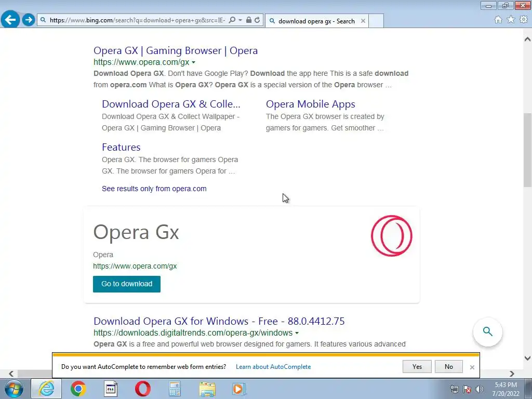Click the vertical scrollbar up arrow
This screenshot has width=532, height=399.
pyautogui.click(x=527, y=39)
